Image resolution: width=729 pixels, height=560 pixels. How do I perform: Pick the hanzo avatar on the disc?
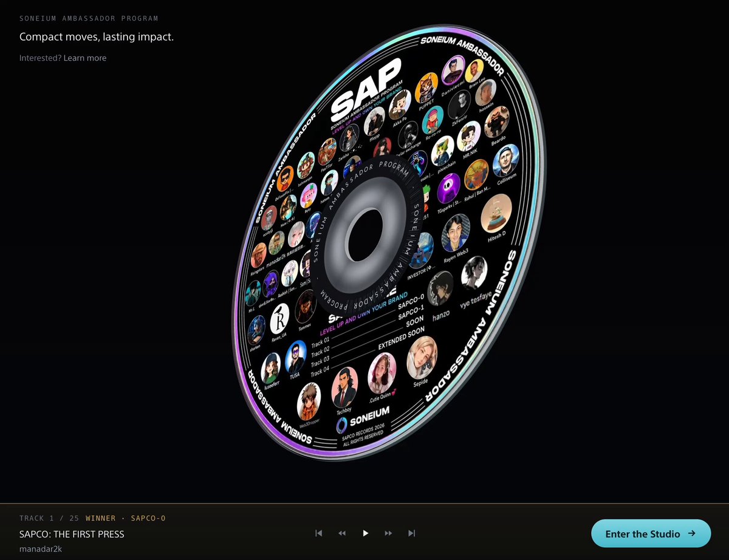(440, 287)
